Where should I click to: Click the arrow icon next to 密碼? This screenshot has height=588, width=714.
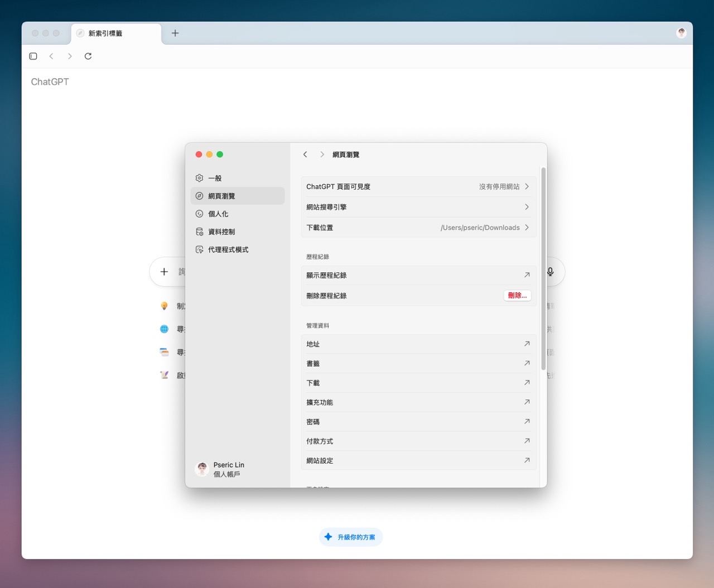(527, 422)
